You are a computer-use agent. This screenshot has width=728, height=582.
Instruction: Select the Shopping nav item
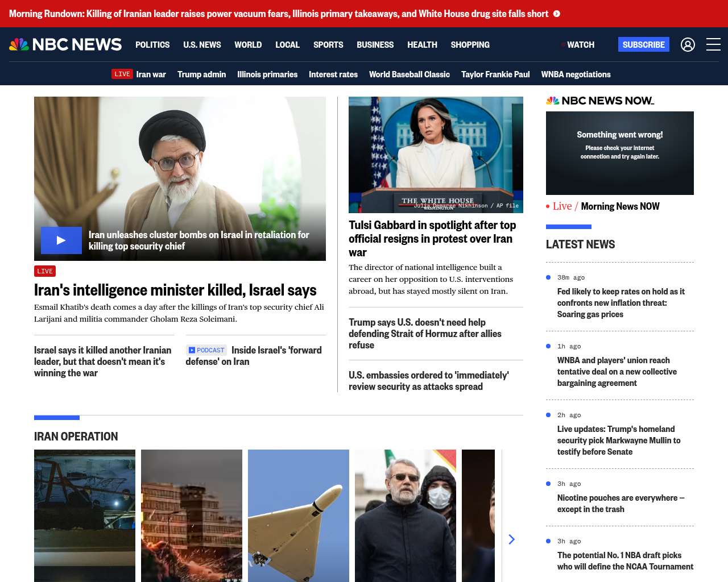click(x=470, y=44)
